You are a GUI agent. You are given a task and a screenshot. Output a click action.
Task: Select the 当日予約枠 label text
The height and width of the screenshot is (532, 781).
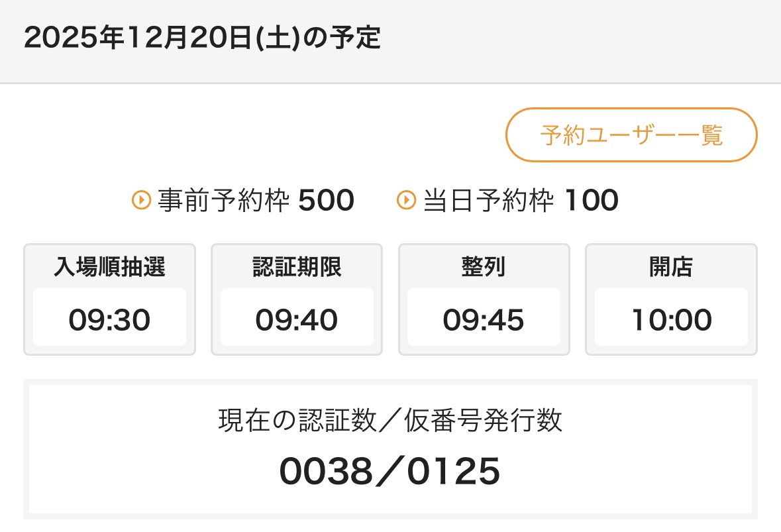coord(488,200)
